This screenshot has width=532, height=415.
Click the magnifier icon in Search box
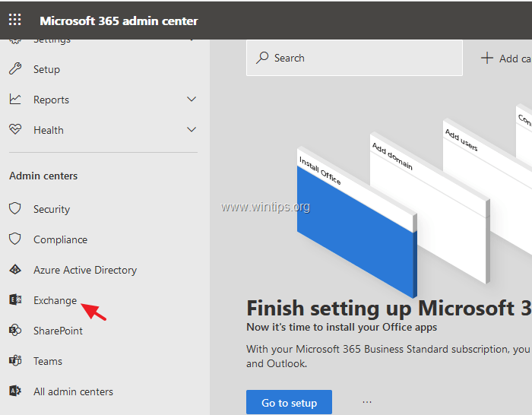pyautogui.click(x=262, y=58)
